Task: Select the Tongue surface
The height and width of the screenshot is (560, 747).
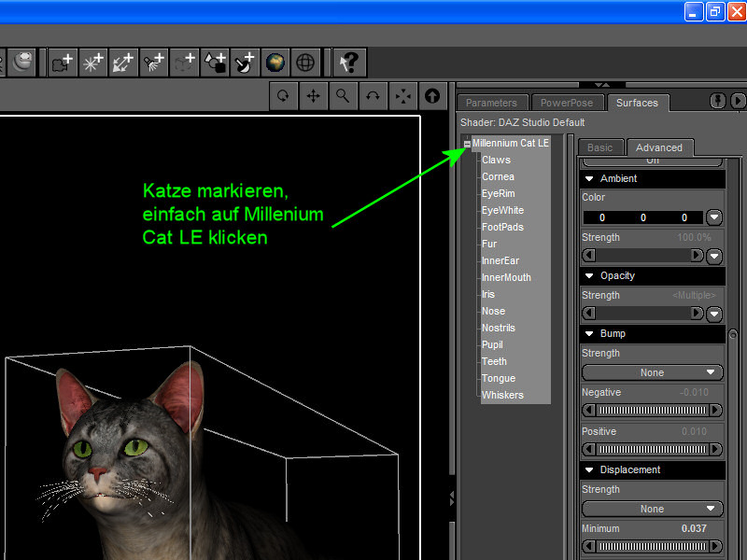Action: (499, 378)
